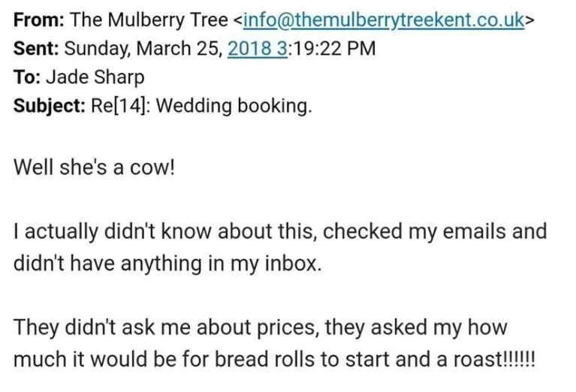Click the bold "To:" header label
The height and width of the screenshot is (392, 576).
tap(27, 77)
